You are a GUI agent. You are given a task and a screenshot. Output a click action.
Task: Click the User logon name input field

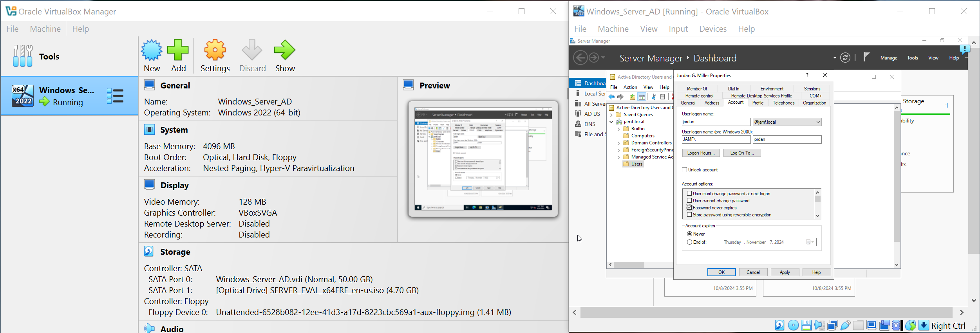(716, 122)
